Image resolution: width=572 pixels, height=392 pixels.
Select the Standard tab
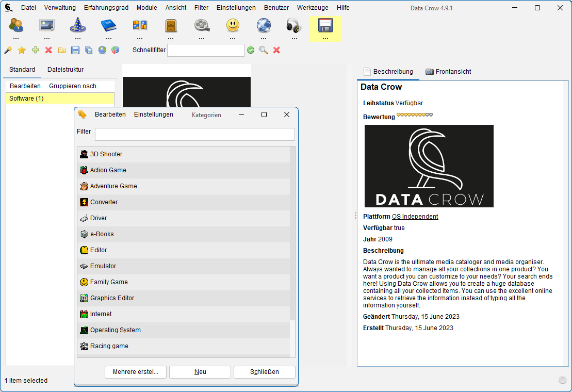pyautogui.click(x=22, y=70)
